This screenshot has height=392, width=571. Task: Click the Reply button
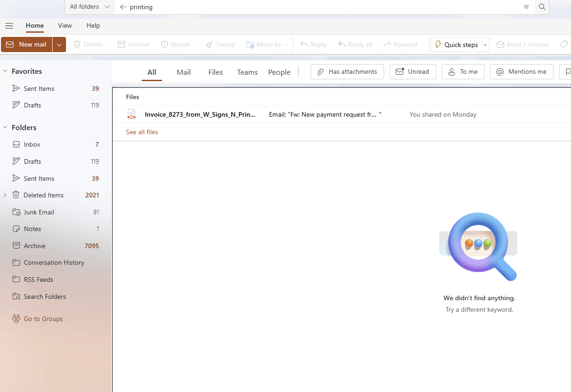313,45
